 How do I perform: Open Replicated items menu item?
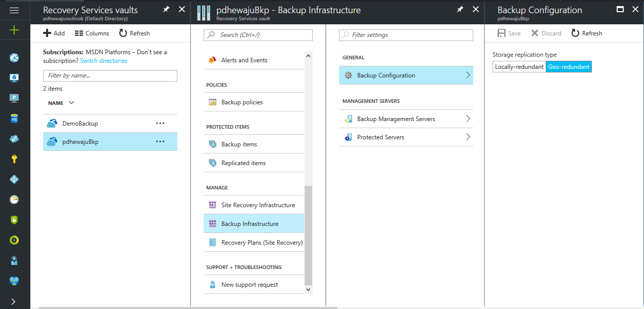pos(254,163)
